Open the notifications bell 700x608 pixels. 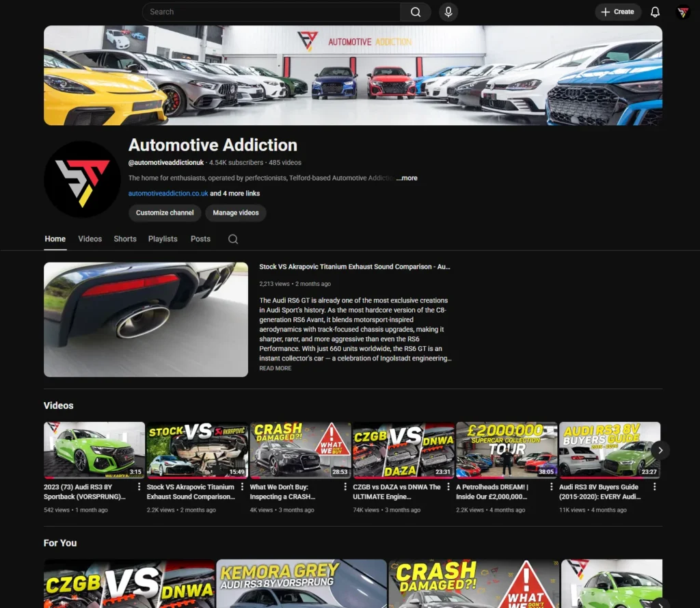(655, 12)
